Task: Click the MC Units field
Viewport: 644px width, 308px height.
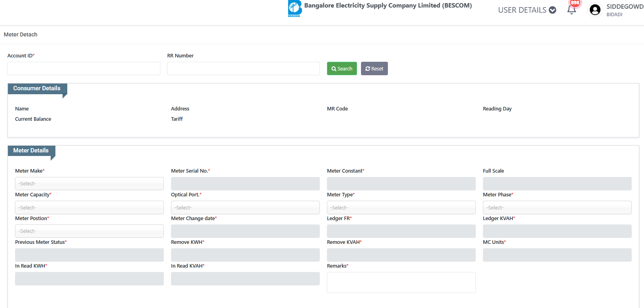Action: point(557,255)
